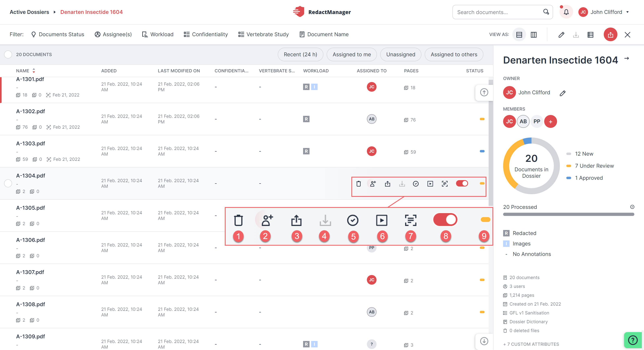Click the document list vertical scrollbar
Screen dimensions: 644x350
click(491, 142)
